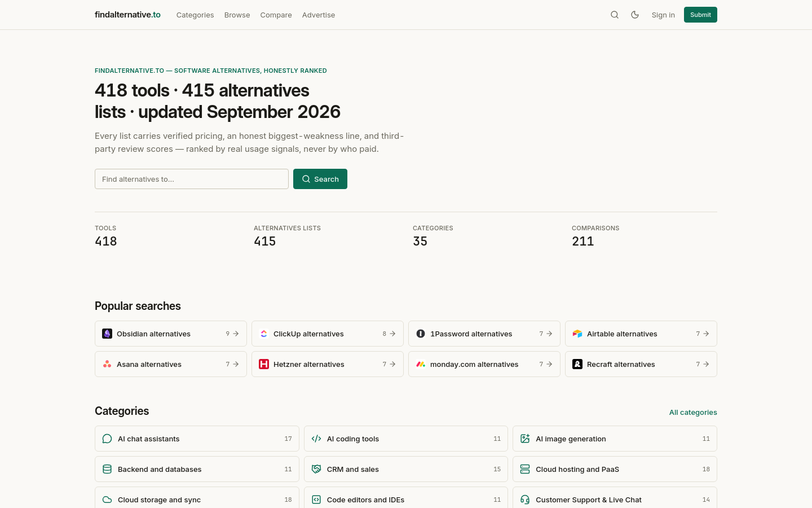Click the arrow on Recraft alternatives
This screenshot has width=812, height=508.
point(706,364)
